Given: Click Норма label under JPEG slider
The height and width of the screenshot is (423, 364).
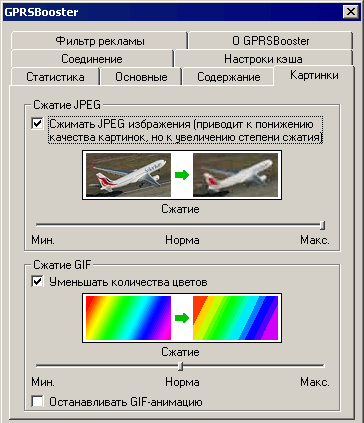Looking at the screenshot, I should (x=182, y=240).
